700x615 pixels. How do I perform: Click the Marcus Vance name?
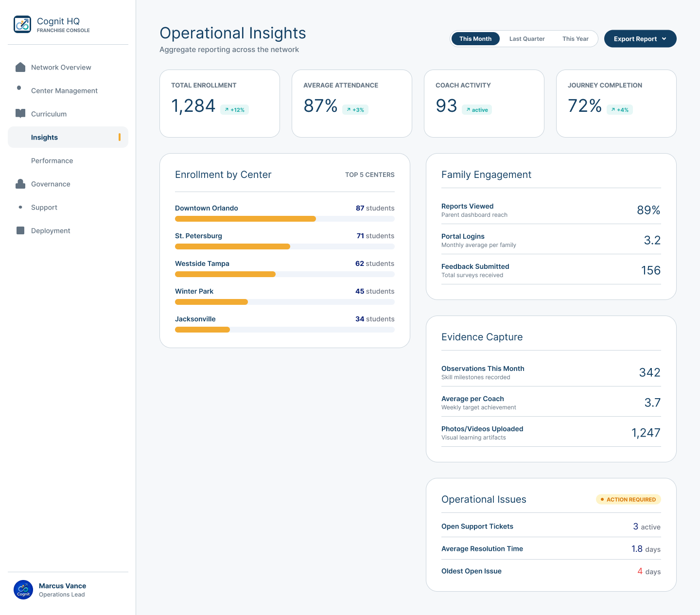tap(62, 586)
